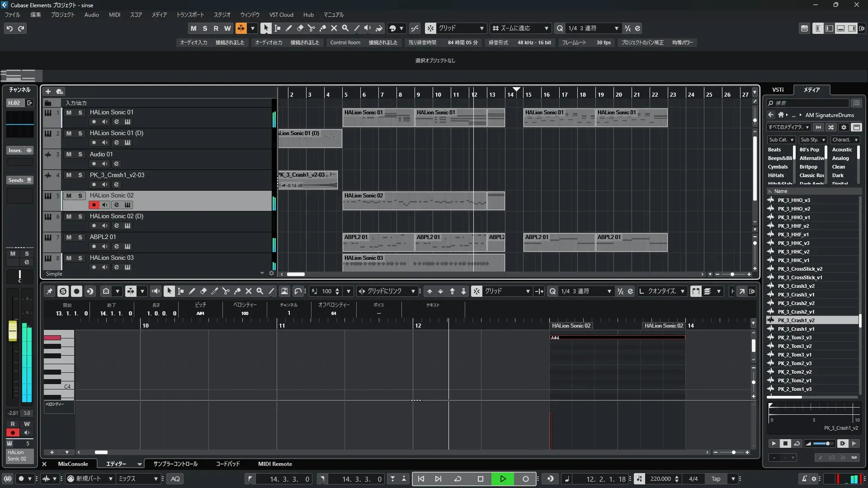The width and height of the screenshot is (868, 488).
Task: Select the Scissors split tool in main toolbar
Action: (x=311, y=28)
